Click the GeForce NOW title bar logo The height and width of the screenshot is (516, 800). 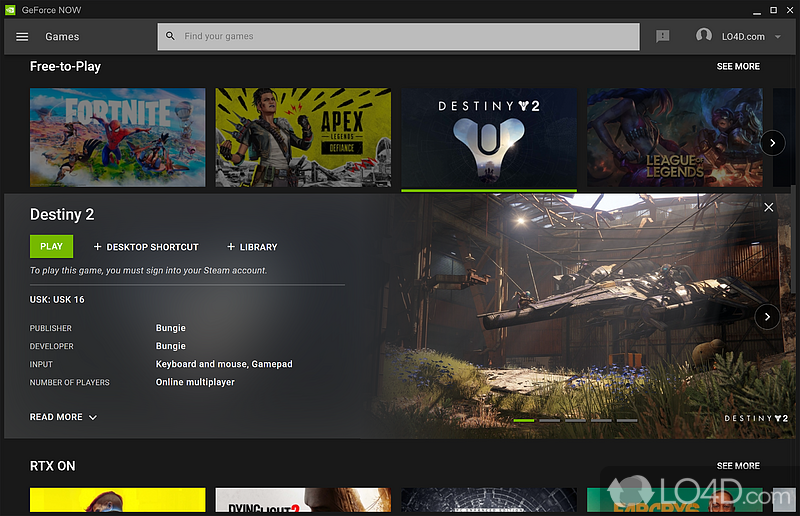pyautogui.click(x=10, y=10)
